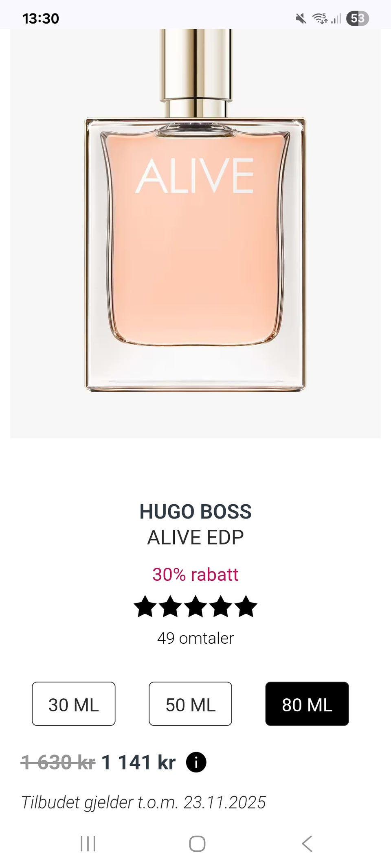The width and height of the screenshot is (391, 868).
Task: Open the price info icon
Action: (x=196, y=762)
